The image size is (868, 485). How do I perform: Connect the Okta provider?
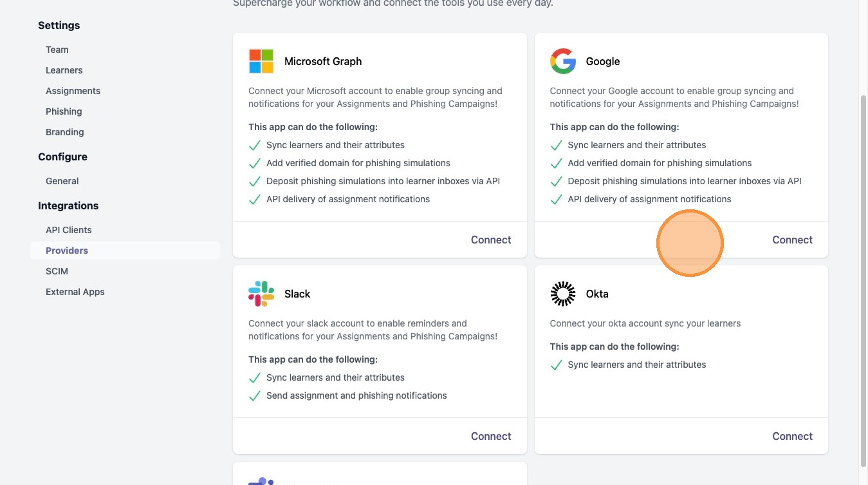coord(792,436)
